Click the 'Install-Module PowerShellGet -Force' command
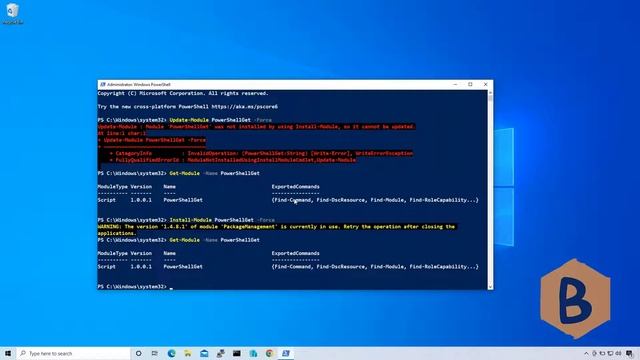 (x=222, y=220)
